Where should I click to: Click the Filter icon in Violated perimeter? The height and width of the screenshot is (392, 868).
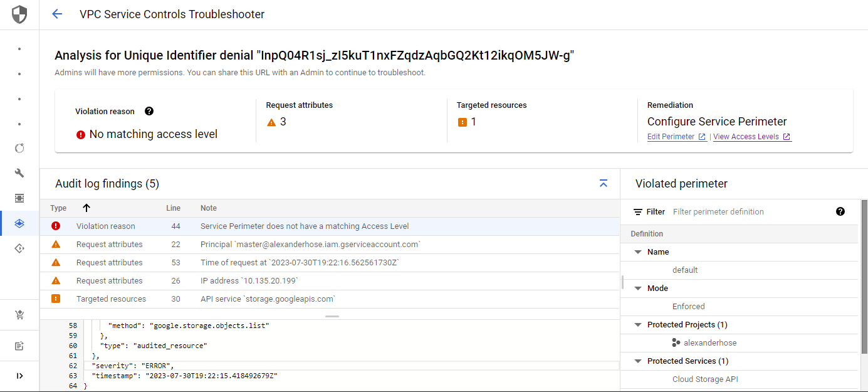point(638,212)
